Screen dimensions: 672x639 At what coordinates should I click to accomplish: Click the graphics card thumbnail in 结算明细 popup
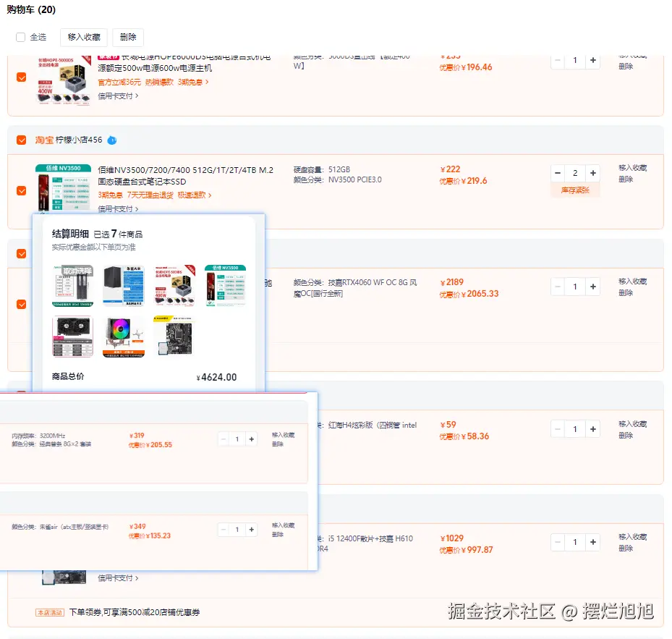coord(72,337)
